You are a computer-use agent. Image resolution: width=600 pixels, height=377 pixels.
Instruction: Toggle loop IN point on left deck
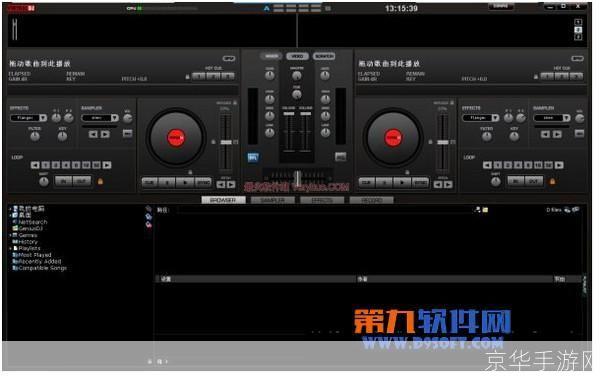click(x=64, y=181)
